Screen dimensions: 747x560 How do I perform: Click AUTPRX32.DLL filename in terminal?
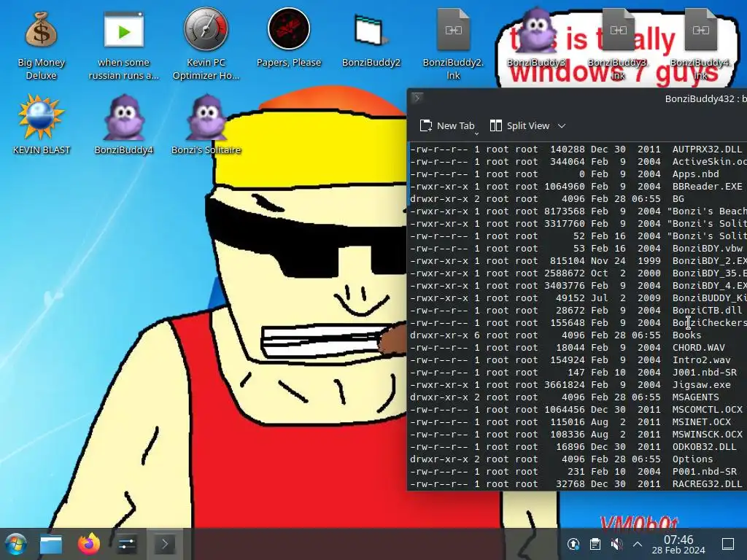[707, 149]
